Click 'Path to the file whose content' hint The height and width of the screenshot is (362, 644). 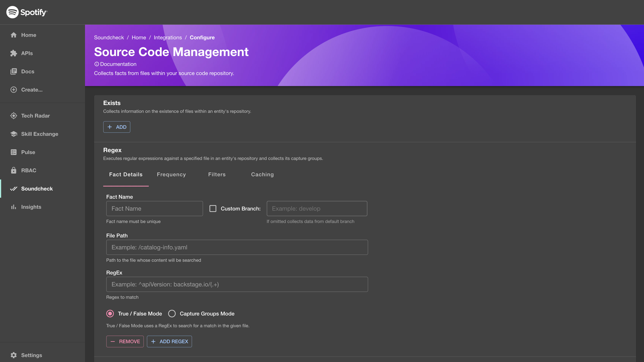click(154, 260)
